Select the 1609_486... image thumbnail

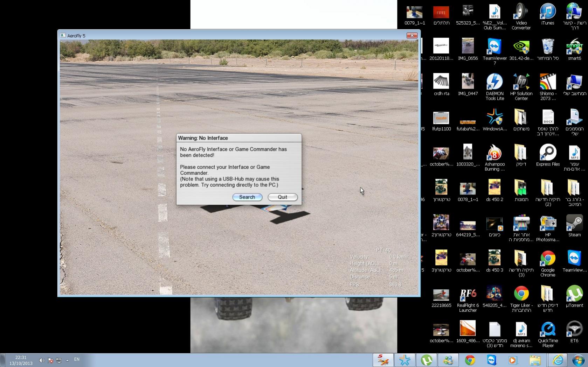[468, 332]
